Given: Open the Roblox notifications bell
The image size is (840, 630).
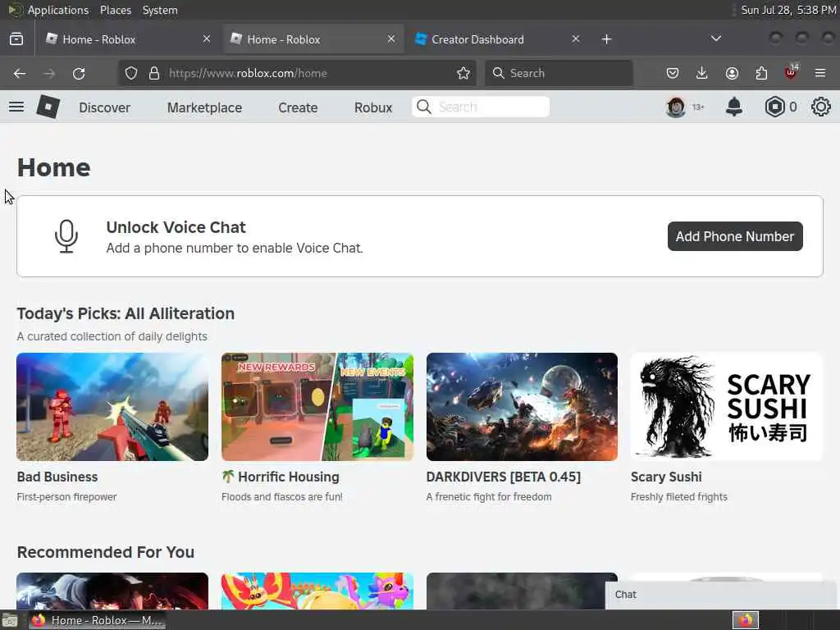Looking at the screenshot, I should coord(733,107).
